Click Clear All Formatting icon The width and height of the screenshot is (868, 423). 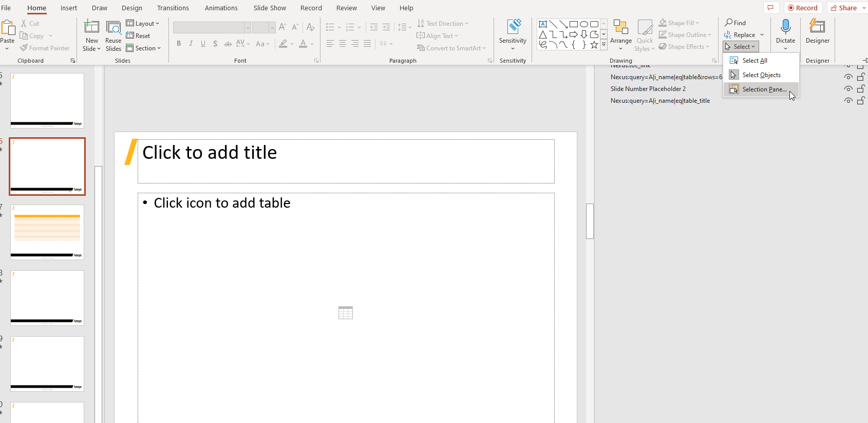click(x=311, y=27)
